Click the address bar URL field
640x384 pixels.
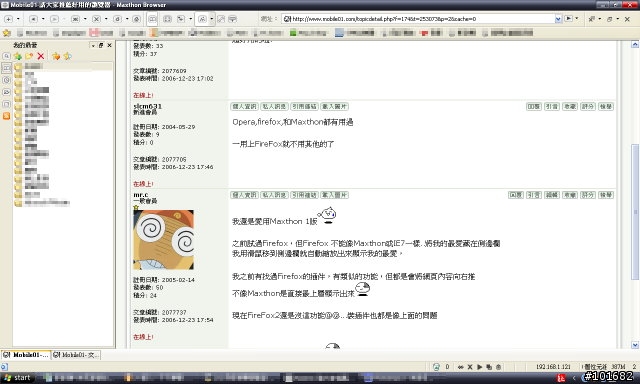coord(422,19)
